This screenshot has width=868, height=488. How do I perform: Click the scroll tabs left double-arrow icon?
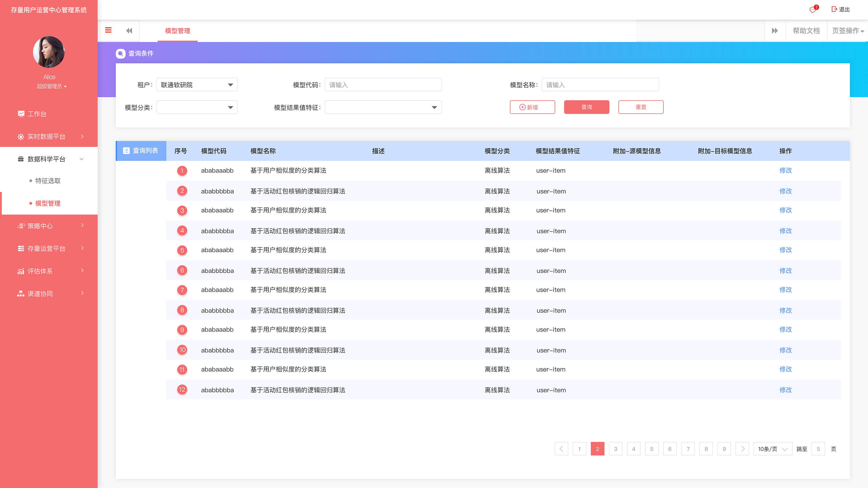click(x=129, y=31)
